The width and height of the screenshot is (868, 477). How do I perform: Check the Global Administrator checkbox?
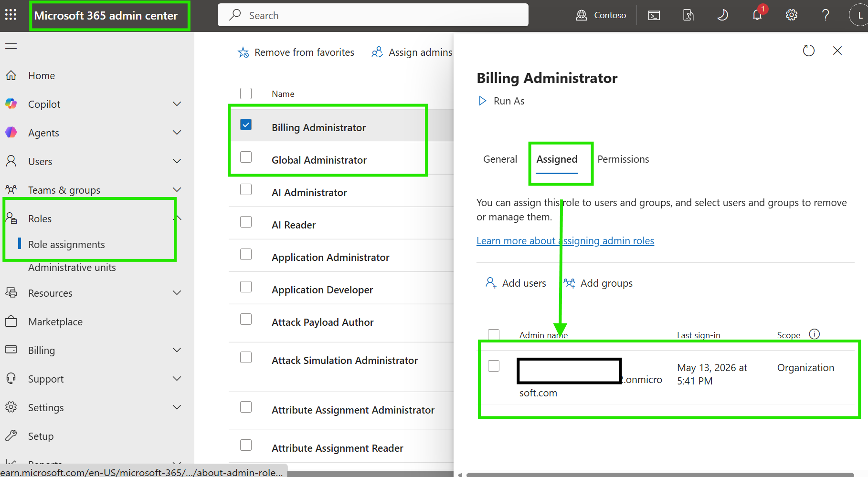click(246, 157)
